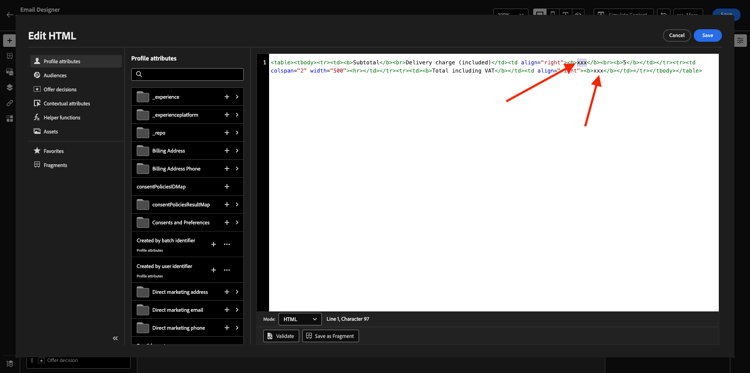Viewport: 750px width, 373px height.
Task: Expand Consents and Preferences folder chevron
Action: tap(237, 222)
